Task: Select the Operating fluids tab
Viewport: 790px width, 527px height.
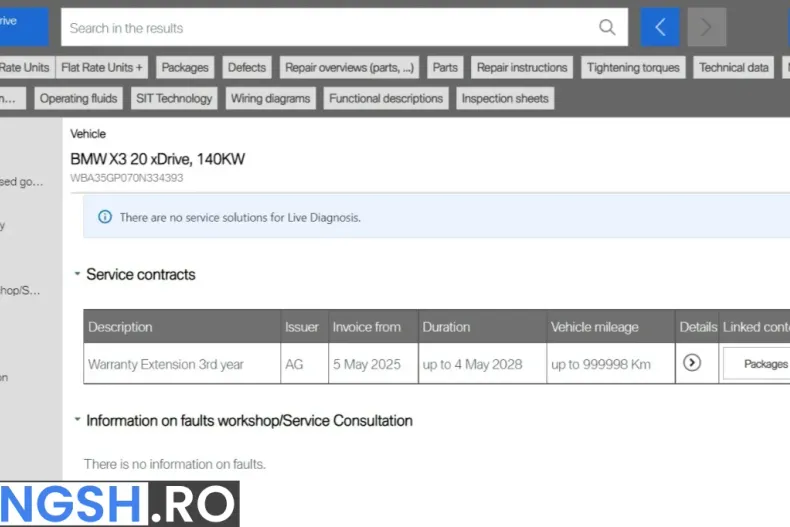Action: [79, 98]
